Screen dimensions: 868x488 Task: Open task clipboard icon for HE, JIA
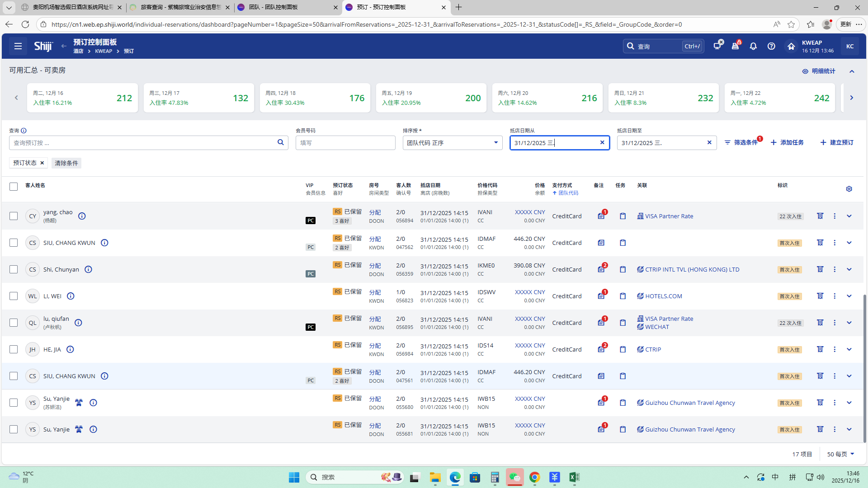pos(623,349)
